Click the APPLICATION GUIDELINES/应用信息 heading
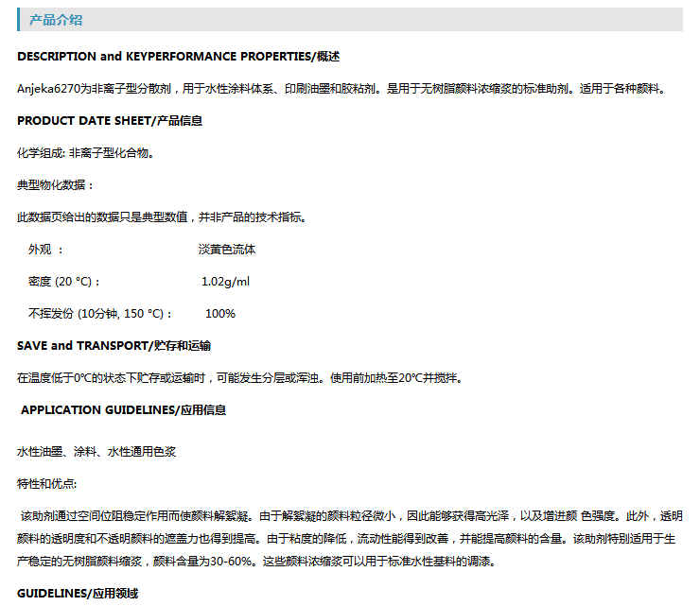Viewport: 700px width, 606px height. [123, 409]
